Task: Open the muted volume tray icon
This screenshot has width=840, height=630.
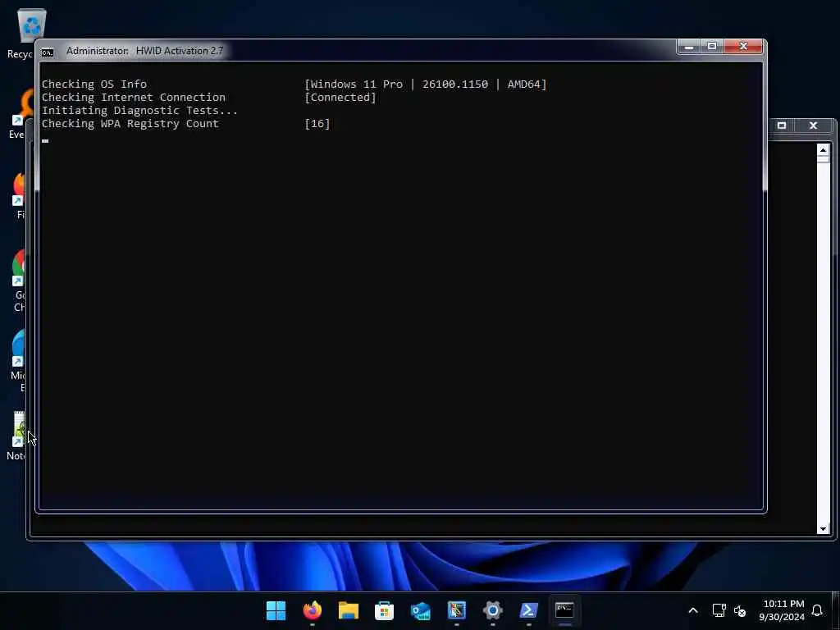Action: pos(740,610)
